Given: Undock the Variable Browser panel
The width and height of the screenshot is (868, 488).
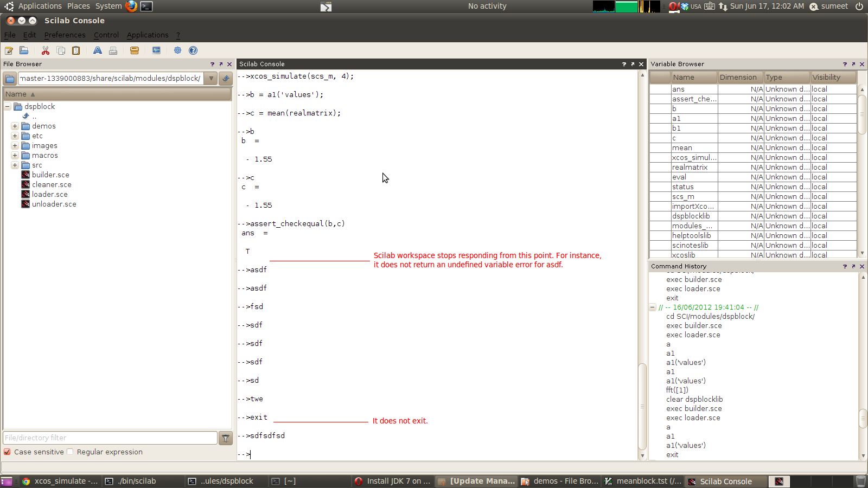Looking at the screenshot, I should tap(853, 64).
